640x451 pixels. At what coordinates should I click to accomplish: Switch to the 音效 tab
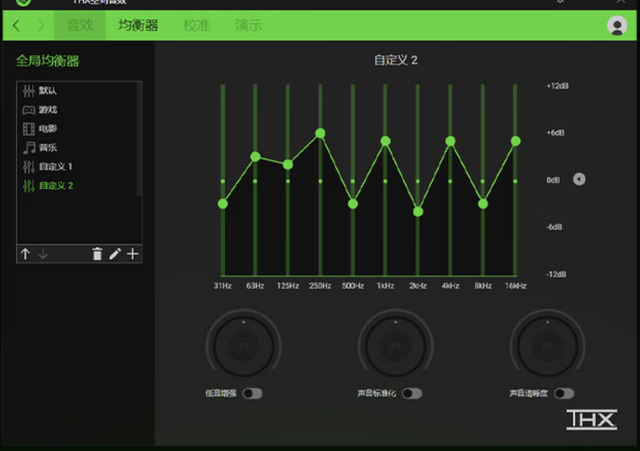click(80, 25)
